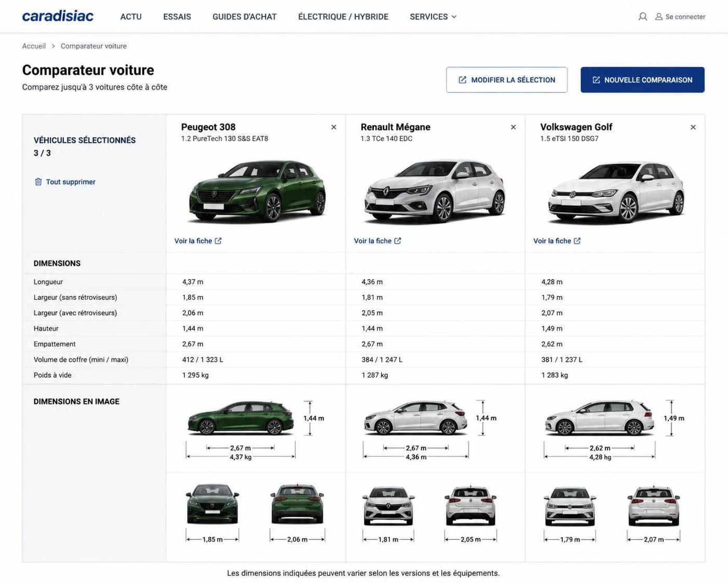Click external-link icon beside Golf Voir la fiche
The width and height of the screenshot is (728, 583).
click(577, 241)
